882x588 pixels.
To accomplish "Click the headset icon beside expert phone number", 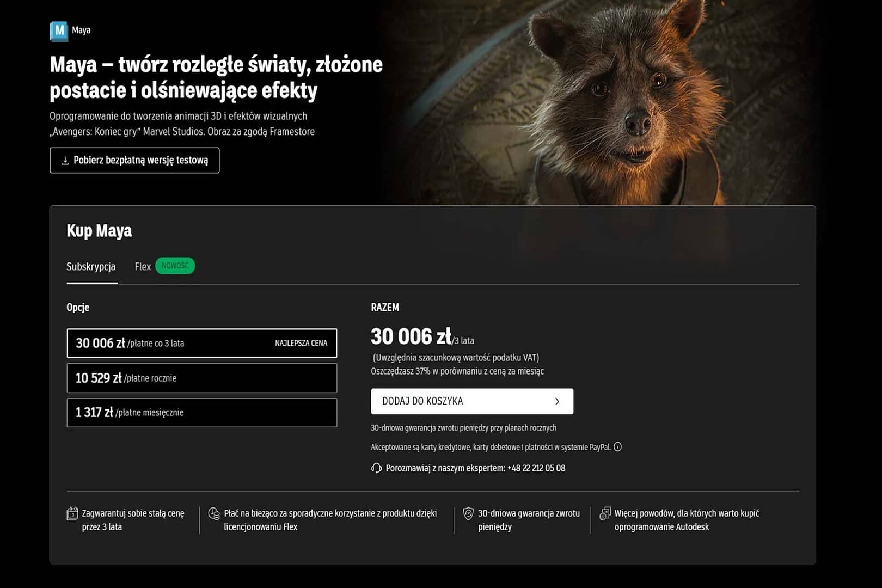I will 376,468.
